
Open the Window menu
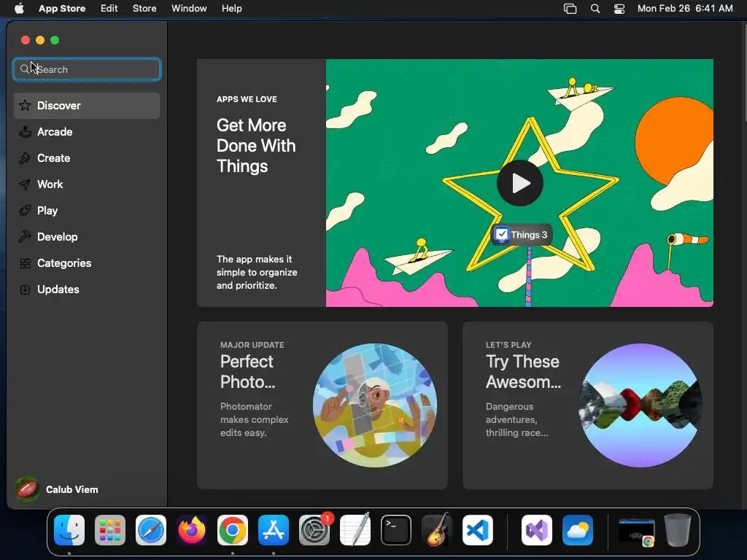tap(189, 9)
